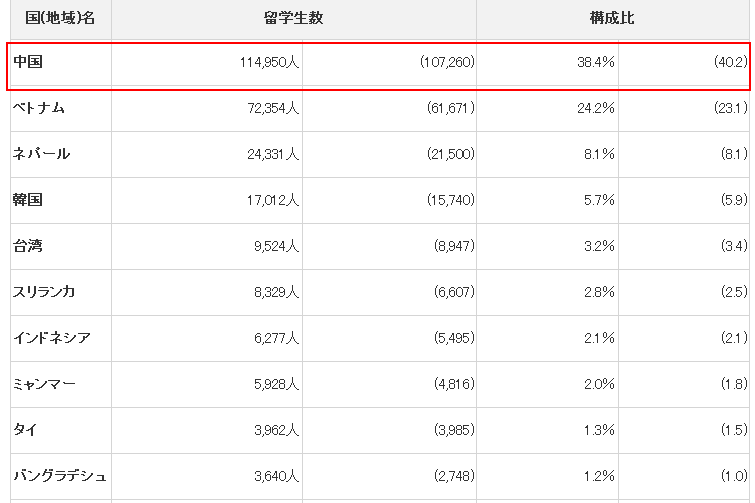Screen dimensions: 755x503
Task: Click the 114,950人 cell for China
Action: tap(207, 63)
